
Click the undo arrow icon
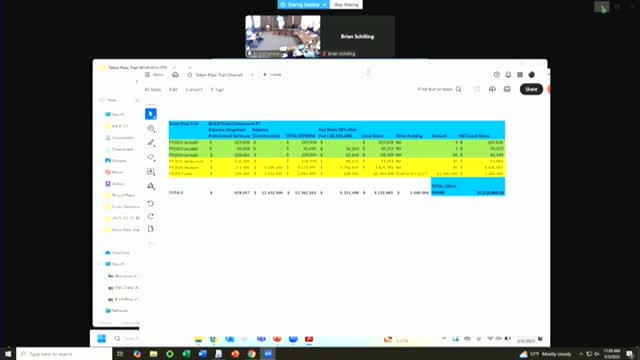(151, 203)
